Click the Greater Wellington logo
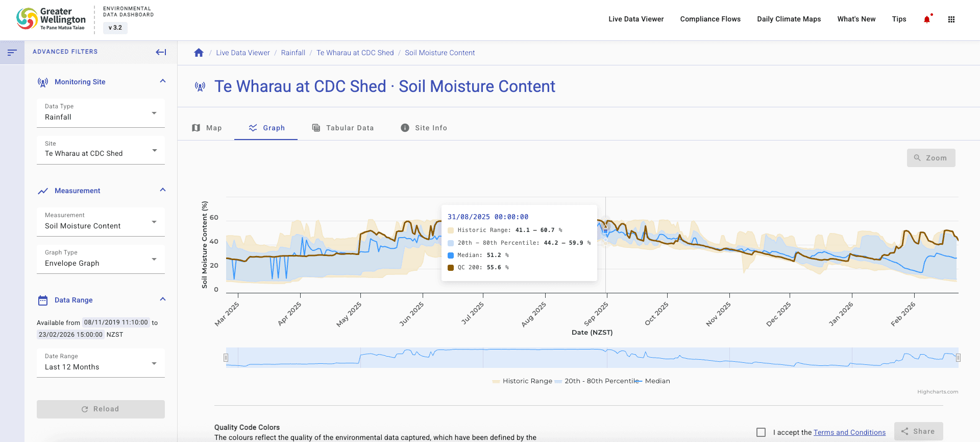The image size is (980, 442). coord(51,19)
